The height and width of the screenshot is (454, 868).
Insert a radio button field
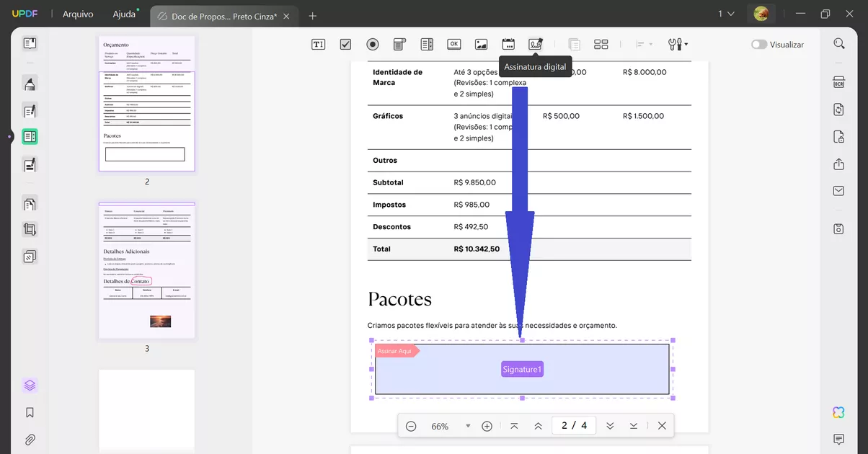(x=373, y=44)
